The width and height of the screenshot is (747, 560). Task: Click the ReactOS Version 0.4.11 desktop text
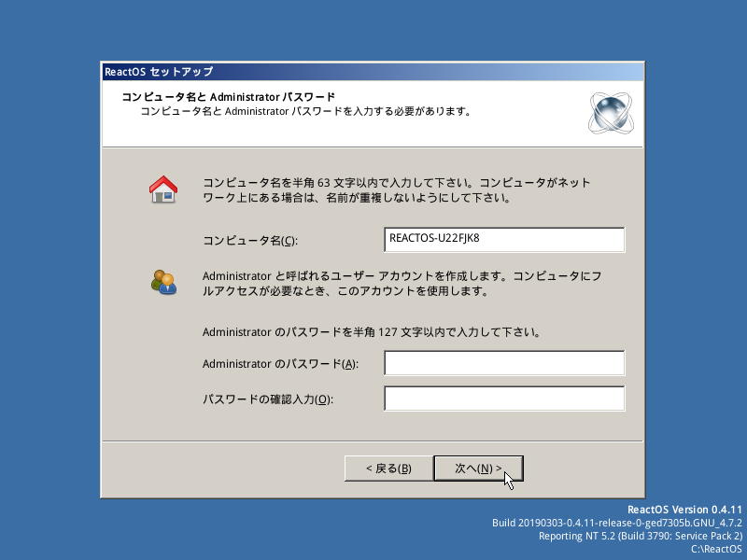point(684,510)
